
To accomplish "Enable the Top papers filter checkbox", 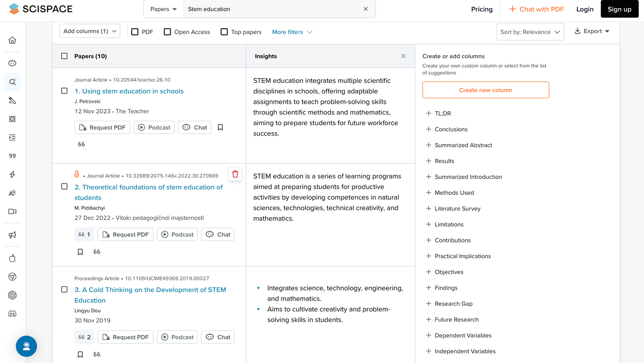I will tap(224, 32).
